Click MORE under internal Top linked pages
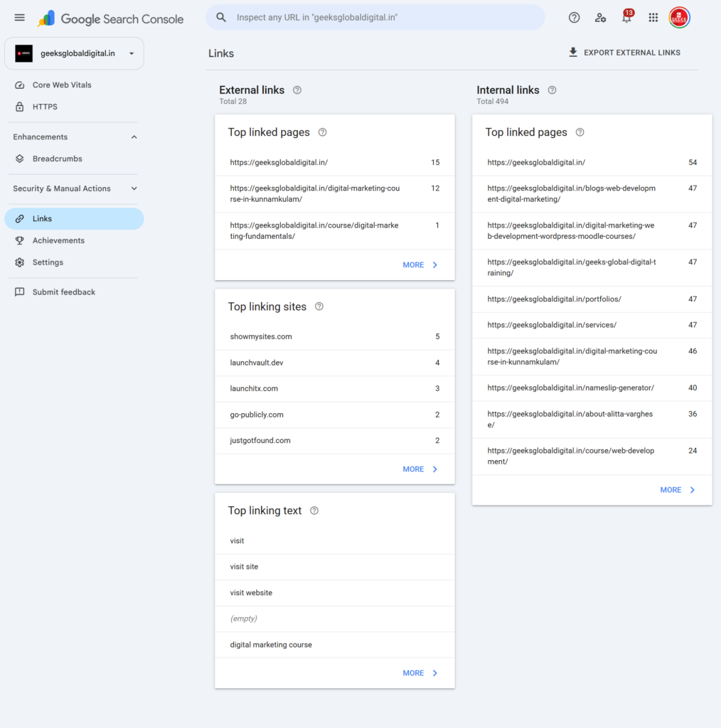Image resolution: width=721 pixels, height=728 pixels. [x=671, y=491]
